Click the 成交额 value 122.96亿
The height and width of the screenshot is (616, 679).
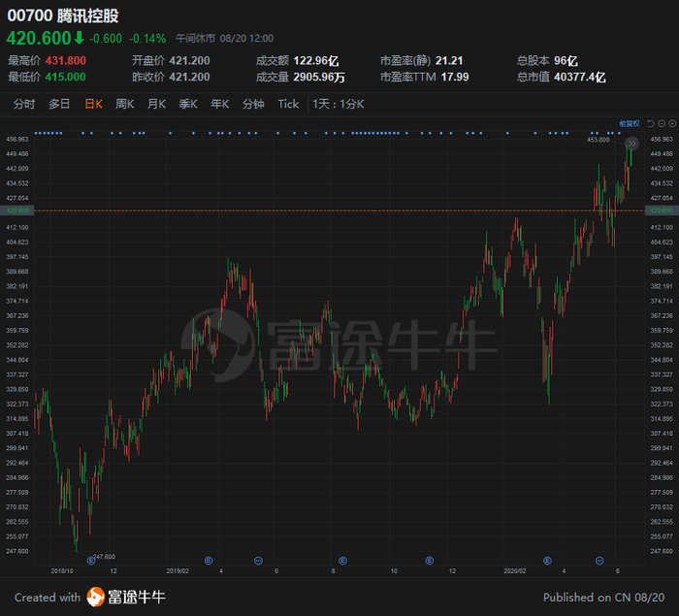click(316, 61)
